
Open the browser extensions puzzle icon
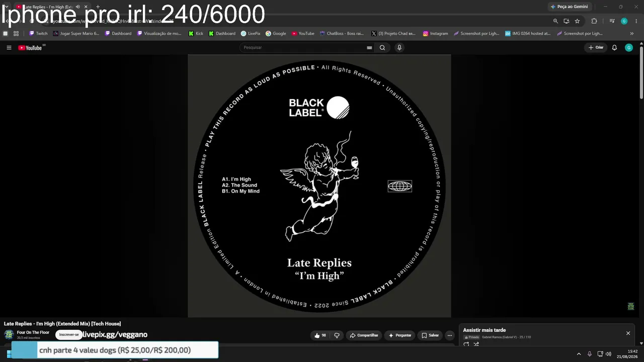(x=594, y=21)
